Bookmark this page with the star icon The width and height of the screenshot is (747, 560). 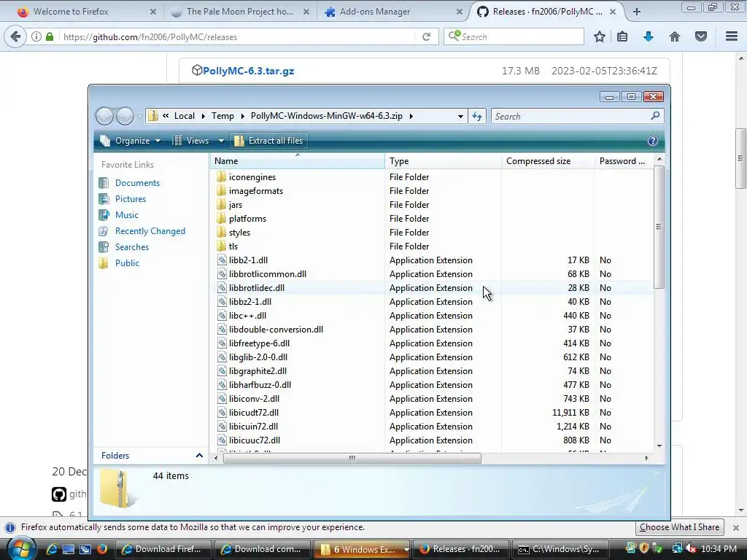(x=600, y=36)
